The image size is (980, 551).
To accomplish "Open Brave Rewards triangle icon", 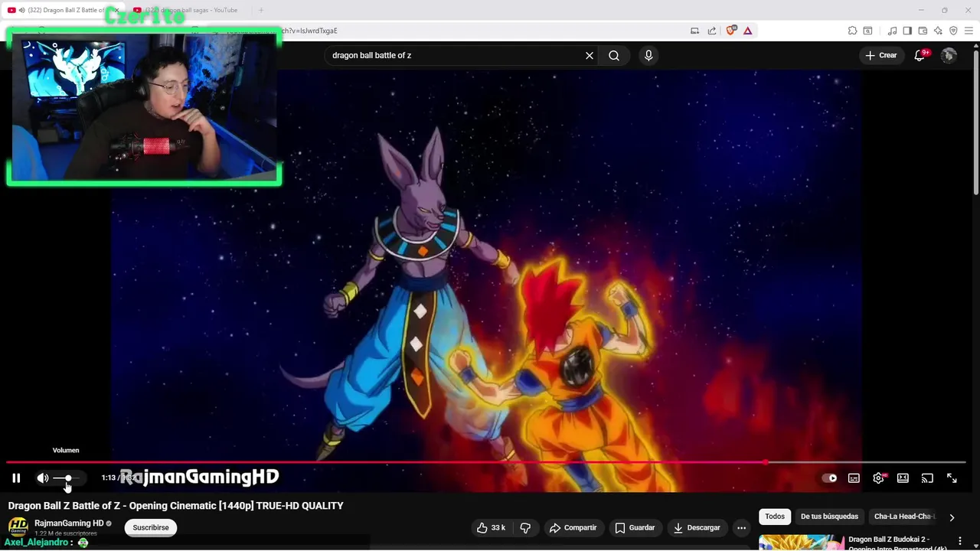I will click(x=748, y=31).
